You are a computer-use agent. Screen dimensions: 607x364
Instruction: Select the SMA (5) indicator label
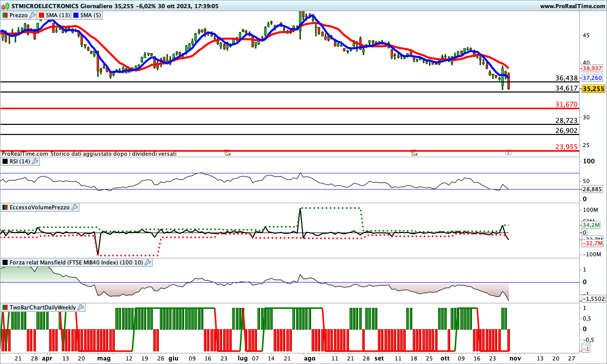coord(91,15)
